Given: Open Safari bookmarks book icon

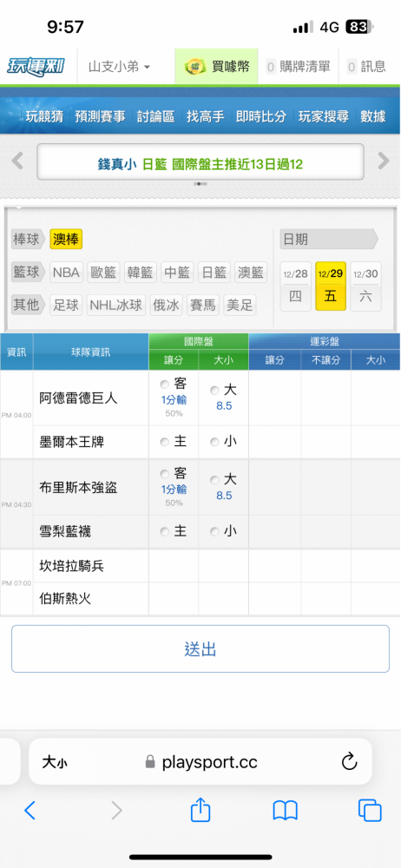Looking at the screenshot, I should (x=286, y=811).
